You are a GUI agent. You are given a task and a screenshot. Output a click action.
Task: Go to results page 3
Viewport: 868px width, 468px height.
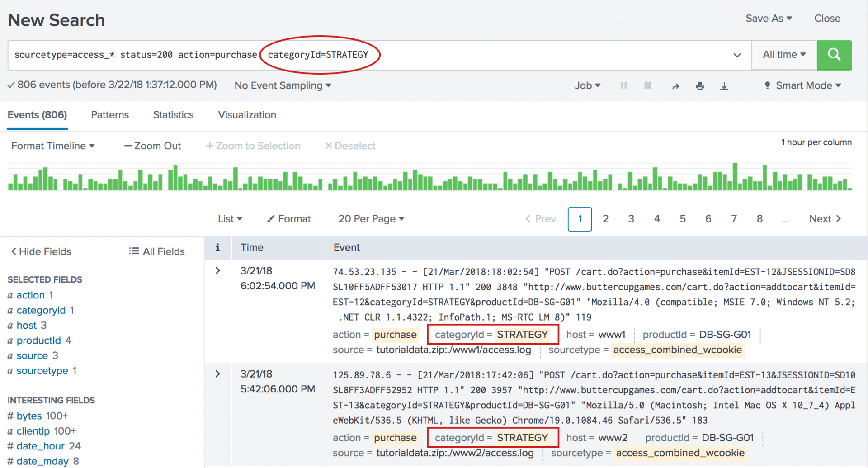(631, 219)
